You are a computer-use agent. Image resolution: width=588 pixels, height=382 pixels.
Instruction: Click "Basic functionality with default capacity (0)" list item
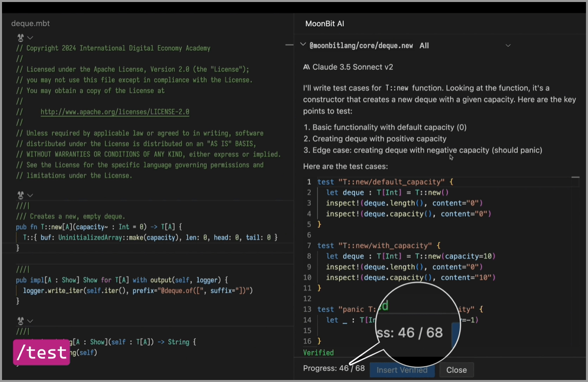point(389,127)
